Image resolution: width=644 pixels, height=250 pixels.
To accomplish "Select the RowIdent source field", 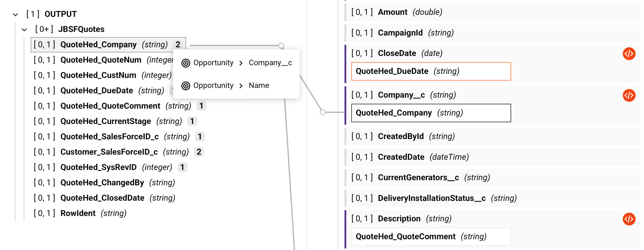I will pyautogui.click(x=78, y=213).
